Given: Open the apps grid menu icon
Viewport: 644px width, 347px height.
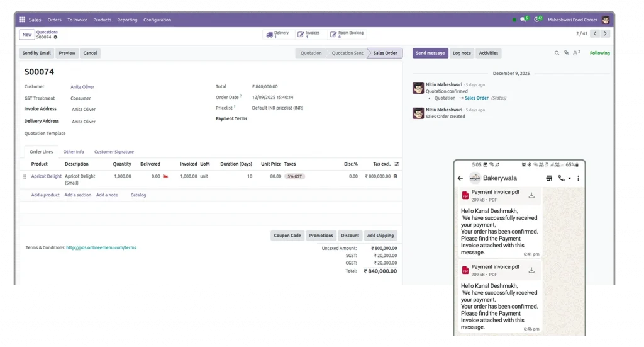Looking at the screenshot, I should 23,20.
